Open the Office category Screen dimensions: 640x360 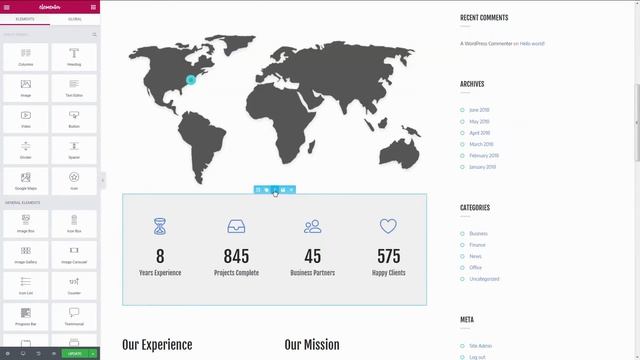pos(476,268)
